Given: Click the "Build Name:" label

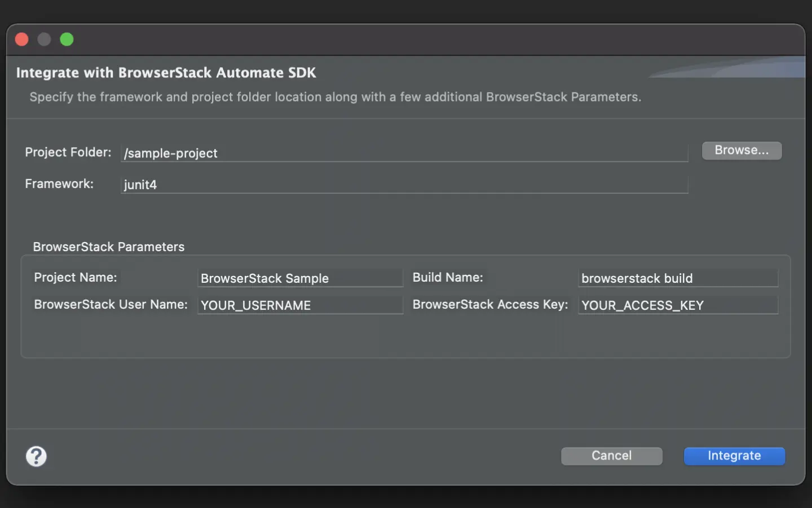Looking at the screenshot, I should click(x=448, y=278).
